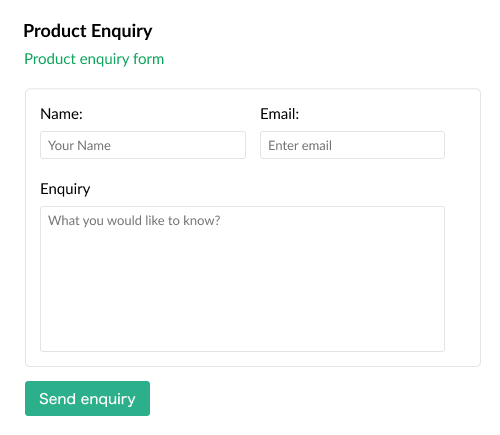Open the green Product enquiry form link
This screenshot has width=500, height=435.
(x=94, y=59)
